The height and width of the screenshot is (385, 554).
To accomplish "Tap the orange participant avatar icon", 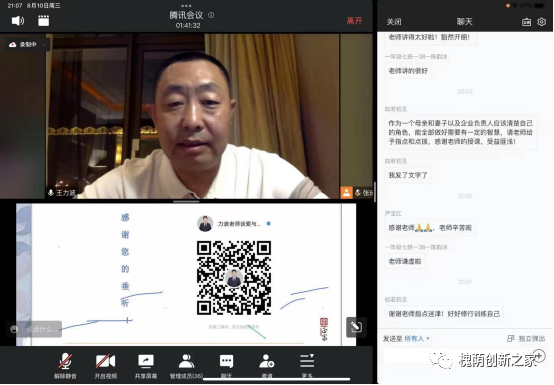I will (346, 192).
